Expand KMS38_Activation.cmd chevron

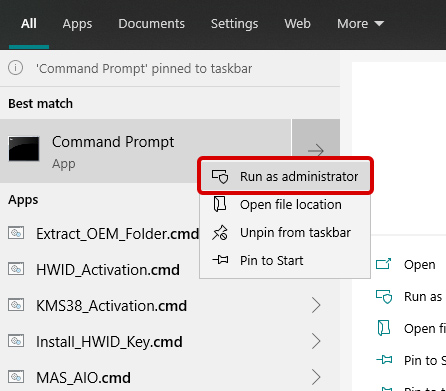(316, 305)
